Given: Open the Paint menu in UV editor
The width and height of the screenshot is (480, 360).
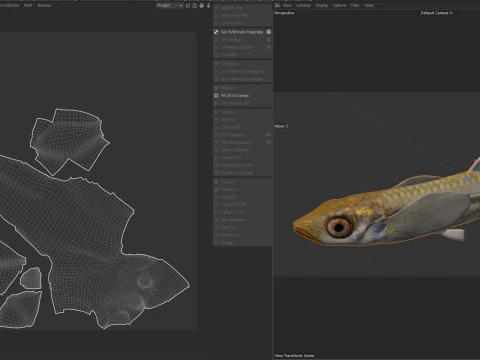Looking at the screenshot, I should coord(28,5).
